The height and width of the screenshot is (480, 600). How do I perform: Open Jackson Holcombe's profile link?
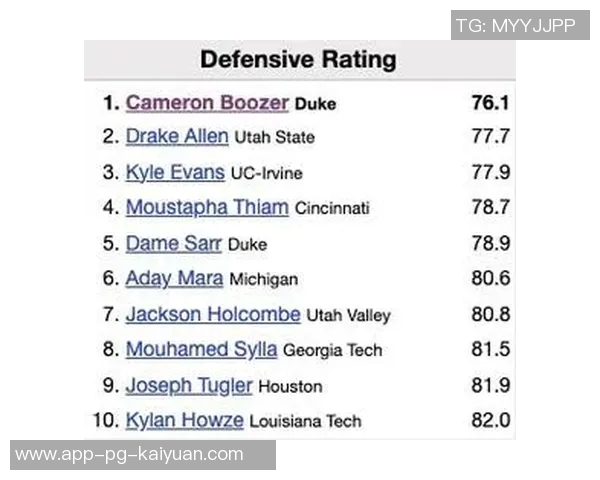213,314
